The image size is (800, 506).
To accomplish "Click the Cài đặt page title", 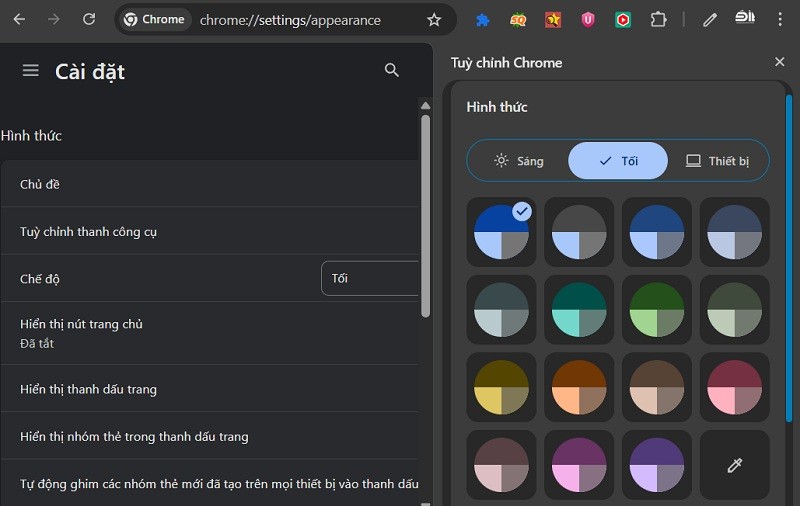I will [90, 71].
